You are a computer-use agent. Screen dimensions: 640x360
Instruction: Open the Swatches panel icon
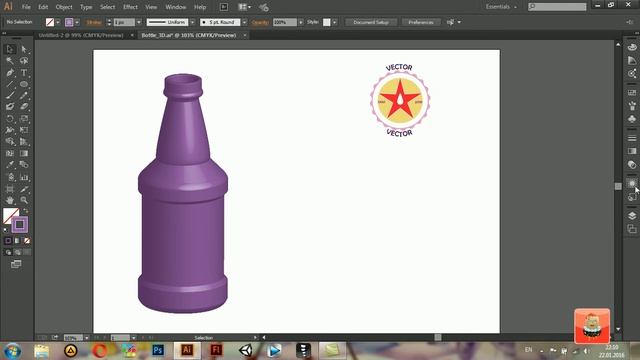point(632,93)
